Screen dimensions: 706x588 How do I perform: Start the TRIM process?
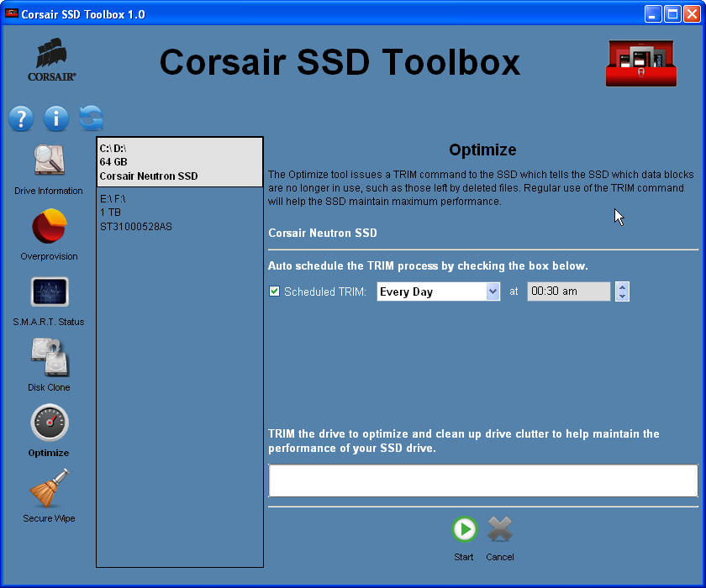(464, 529)
